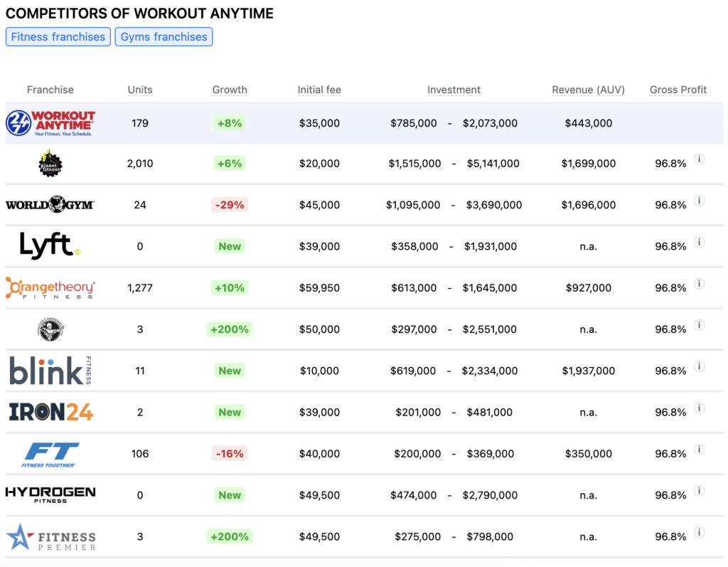The image size is (728, 567).
Task: Click the $40,000 initial fee
Action: pos(319,454)
